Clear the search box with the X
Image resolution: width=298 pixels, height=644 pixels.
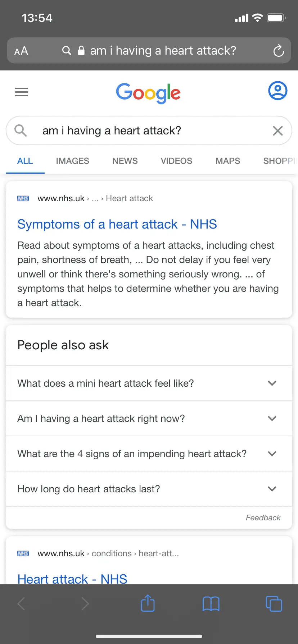coord(277,131)
